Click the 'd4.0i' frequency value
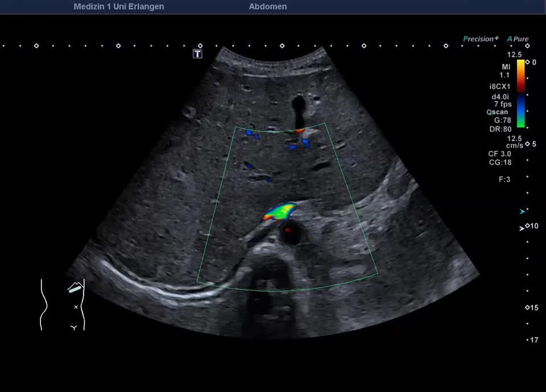Viewport: 546px width, 392px height. pyautogui.click(x=500, y=97)
